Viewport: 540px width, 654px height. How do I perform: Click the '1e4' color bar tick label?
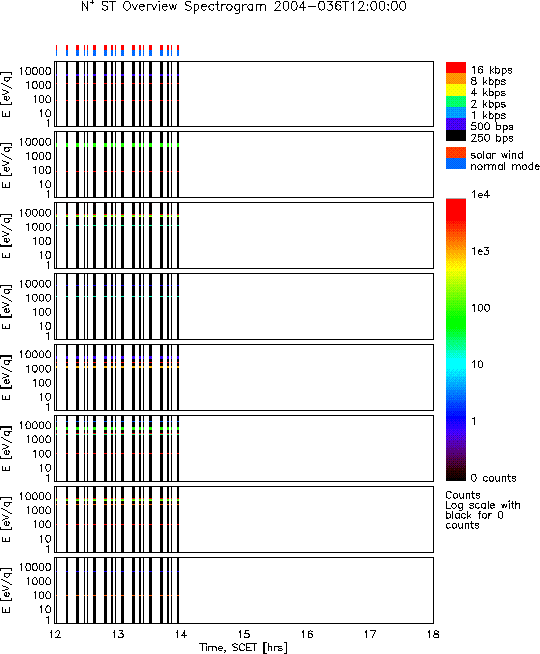(480, 194)
